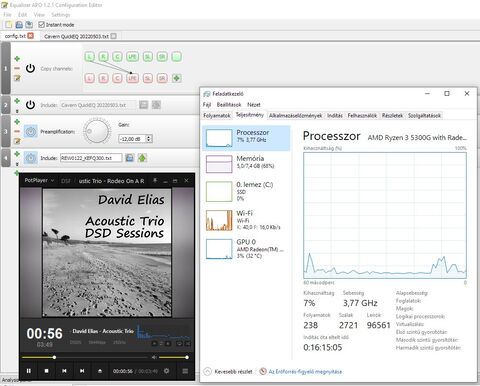
Task: Select the green R source channel
Action: coord(103,57)
